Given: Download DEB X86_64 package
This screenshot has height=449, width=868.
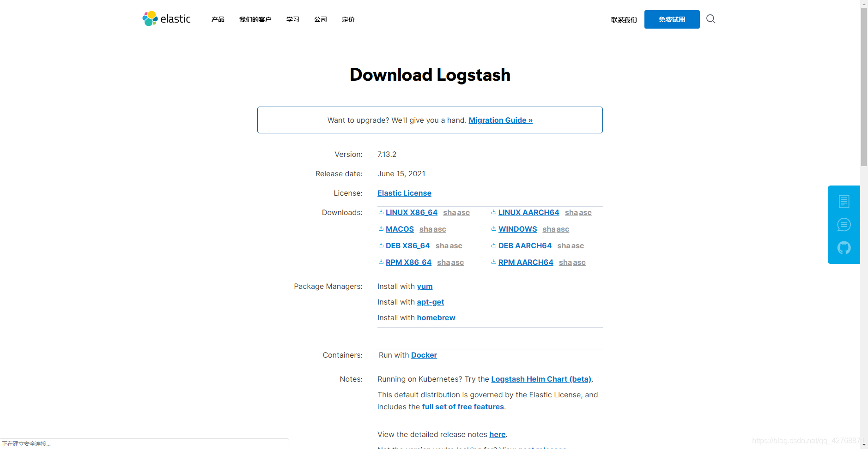Looking at the screenshot, I should pyautogui.click(x=407, y=245).
